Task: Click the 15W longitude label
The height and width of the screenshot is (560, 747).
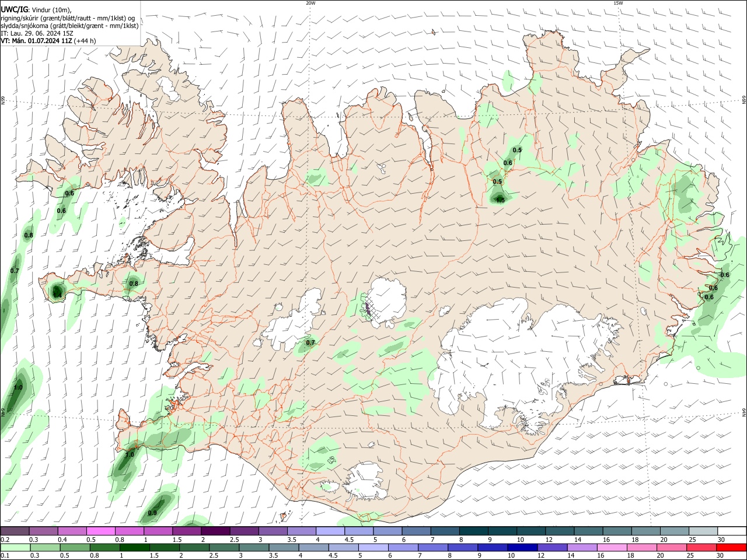Action: 618,3
